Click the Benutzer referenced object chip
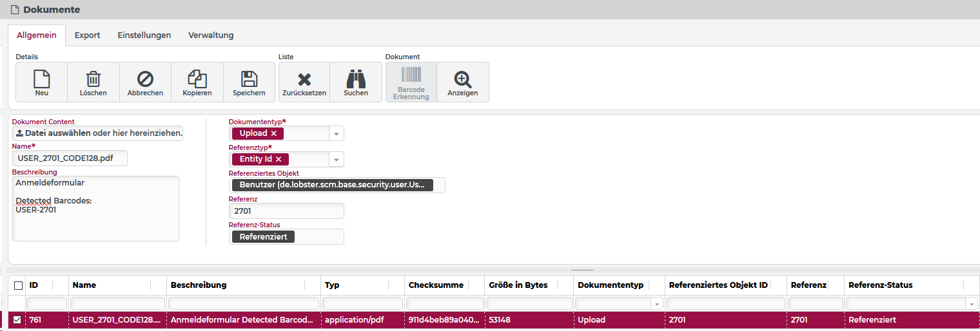The width and height of the screenshot is (980, 331). click(332, 185)
